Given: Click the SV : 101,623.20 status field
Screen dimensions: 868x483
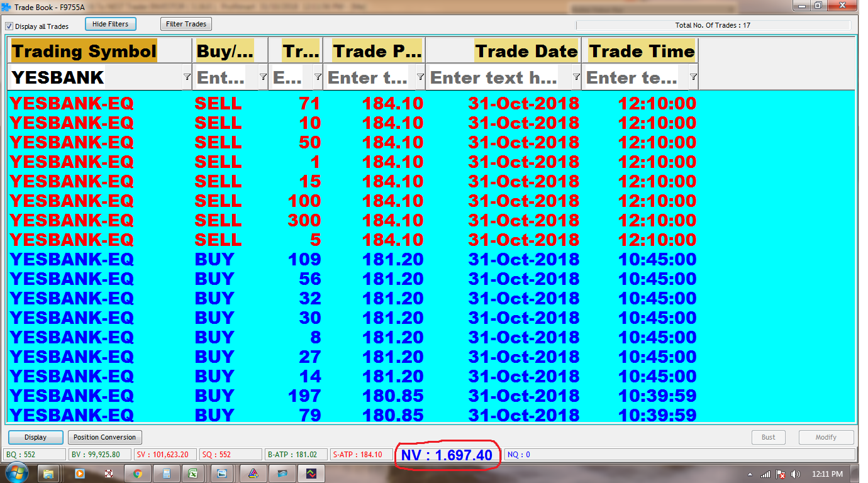Looking at the screenshot, I should [165, 454].
